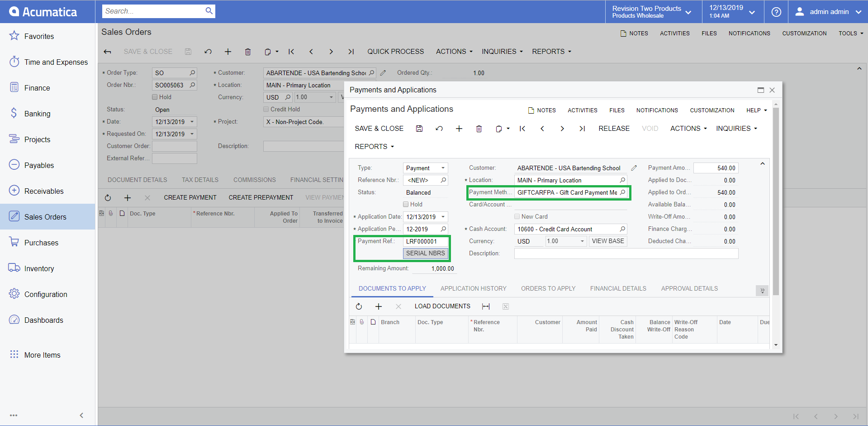Refresh the Documents to Apply grid

(359, 306)
